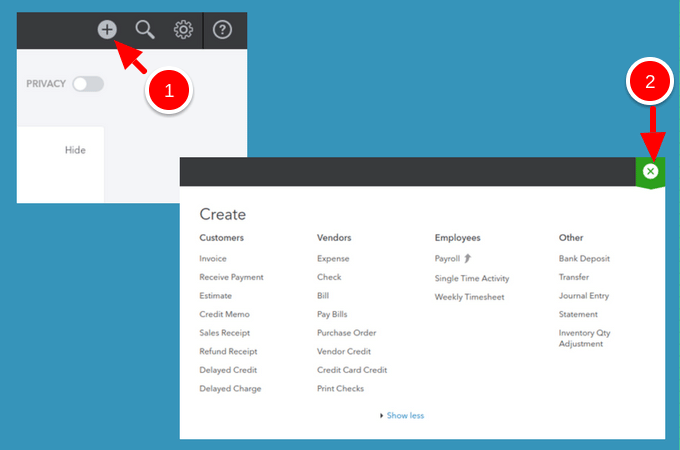Close the Create menu with X icon

pyautogui.click(x=650, y=172)
